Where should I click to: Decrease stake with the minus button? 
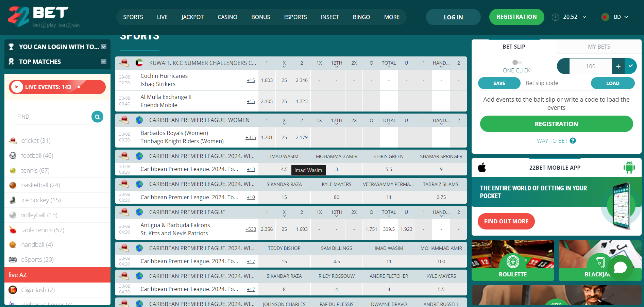tap(563, 66)
